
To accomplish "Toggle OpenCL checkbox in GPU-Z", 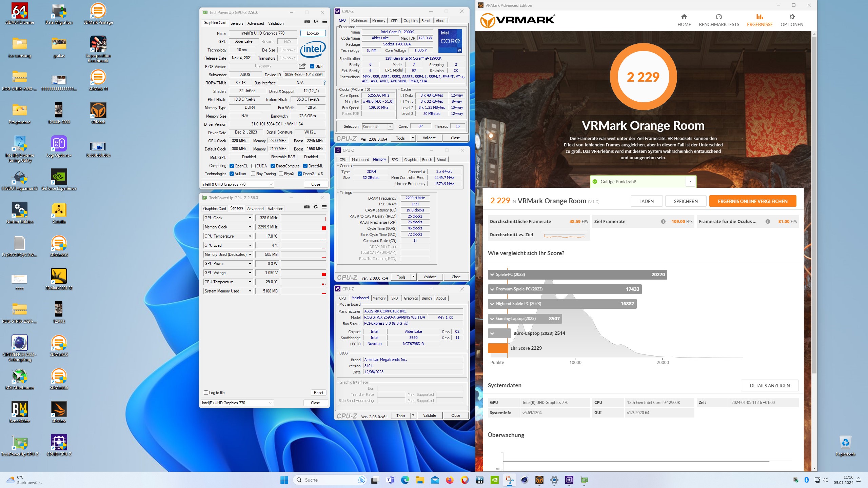I will (x=232, y=166).
